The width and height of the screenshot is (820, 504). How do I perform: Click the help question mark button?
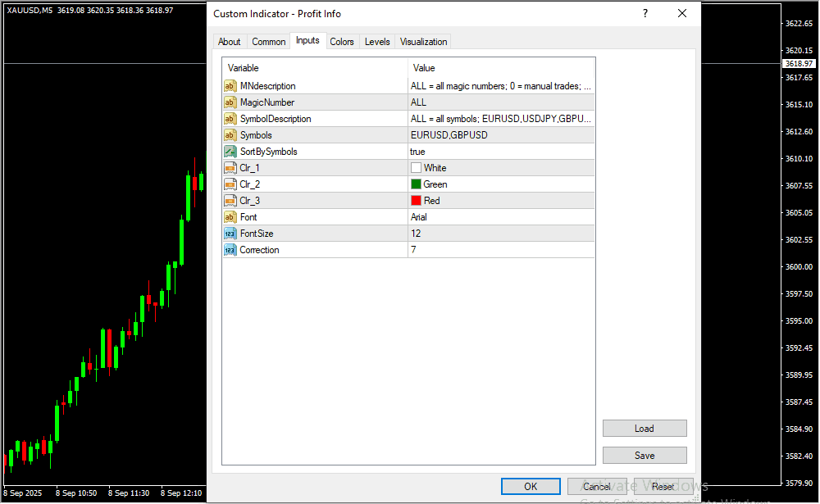(x=645, y=14)
